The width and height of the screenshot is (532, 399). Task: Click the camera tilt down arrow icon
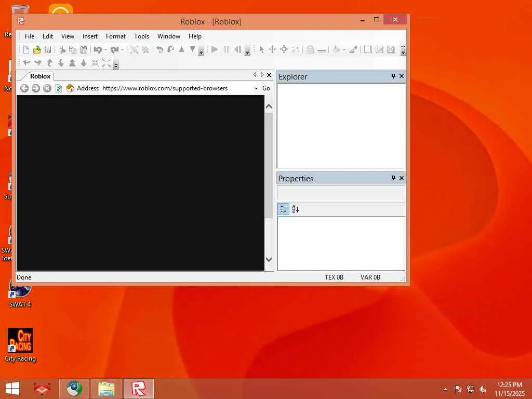coord(61,63)
